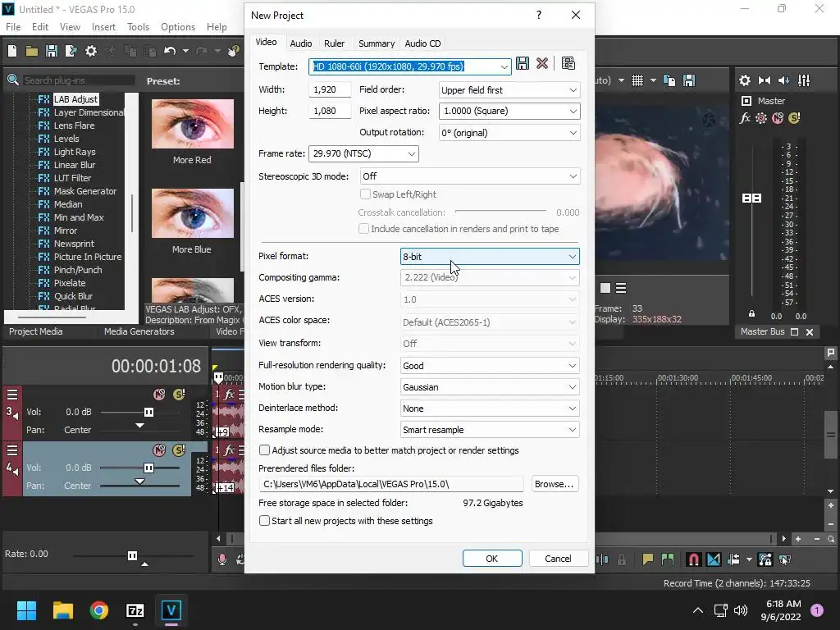Open the Stereoscopic 3D mode dropdown
The width and height of the screenshot is (840, 630).
point(469,176)
